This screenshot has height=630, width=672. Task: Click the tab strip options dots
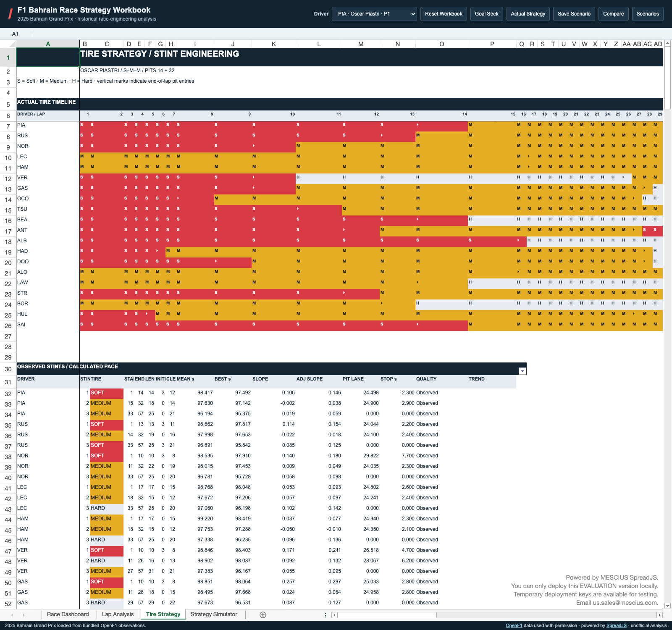[325, 615]
